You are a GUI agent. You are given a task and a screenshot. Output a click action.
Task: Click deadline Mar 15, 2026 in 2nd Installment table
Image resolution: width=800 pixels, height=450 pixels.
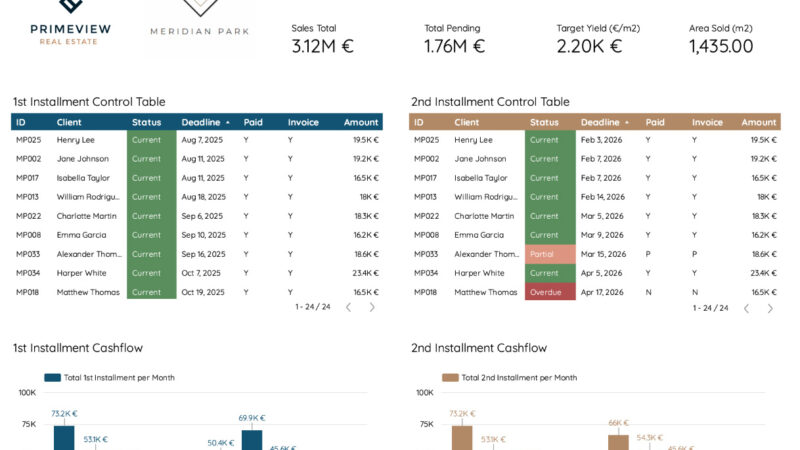pos(603,254)
